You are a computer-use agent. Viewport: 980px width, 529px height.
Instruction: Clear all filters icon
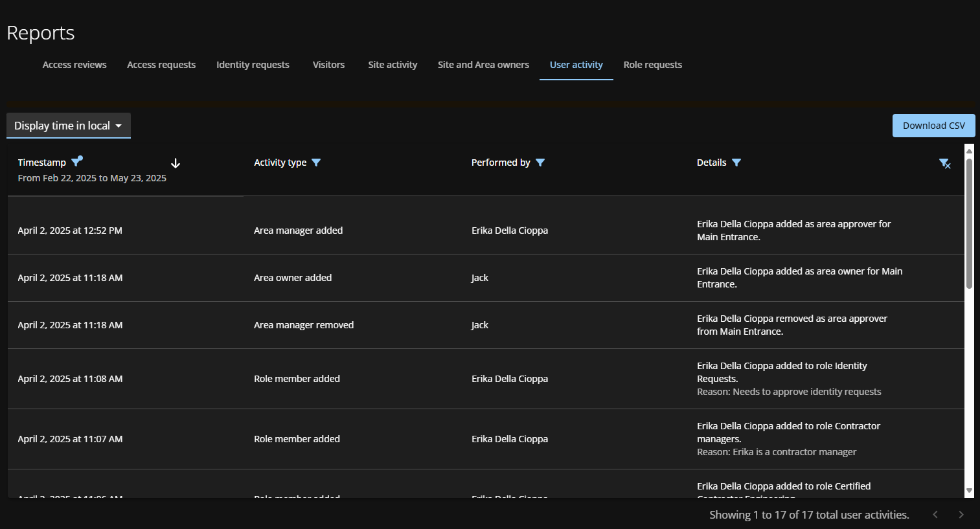tap(944, 163)
